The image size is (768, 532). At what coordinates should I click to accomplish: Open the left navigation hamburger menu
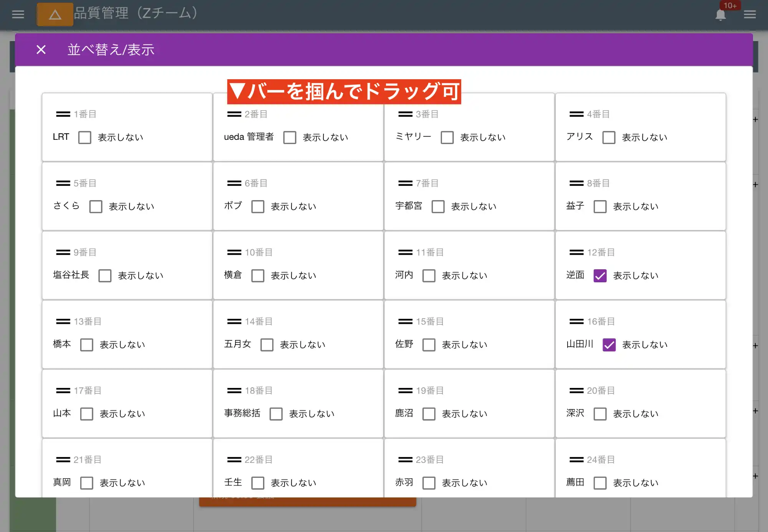pos(18,14)
